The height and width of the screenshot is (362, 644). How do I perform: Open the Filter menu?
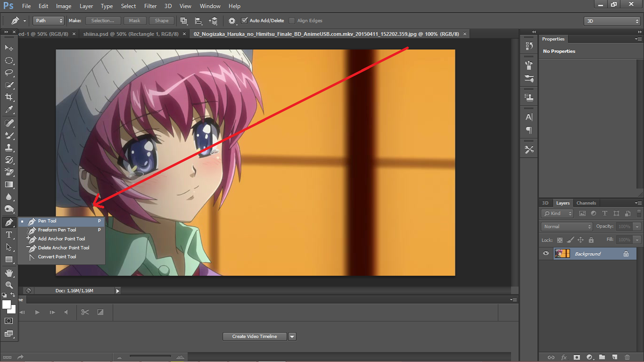(150, 6)
